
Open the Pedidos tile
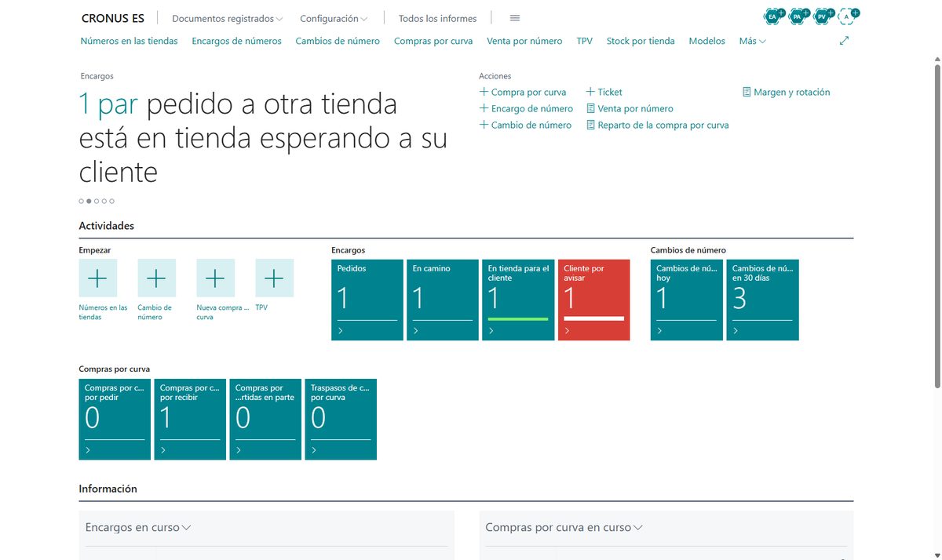click(367, 300)
